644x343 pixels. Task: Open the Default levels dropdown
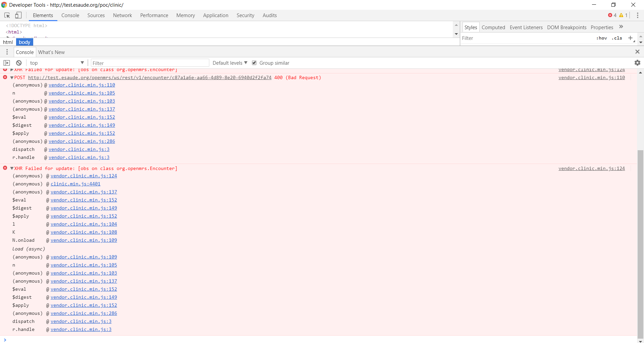[230, 63]
